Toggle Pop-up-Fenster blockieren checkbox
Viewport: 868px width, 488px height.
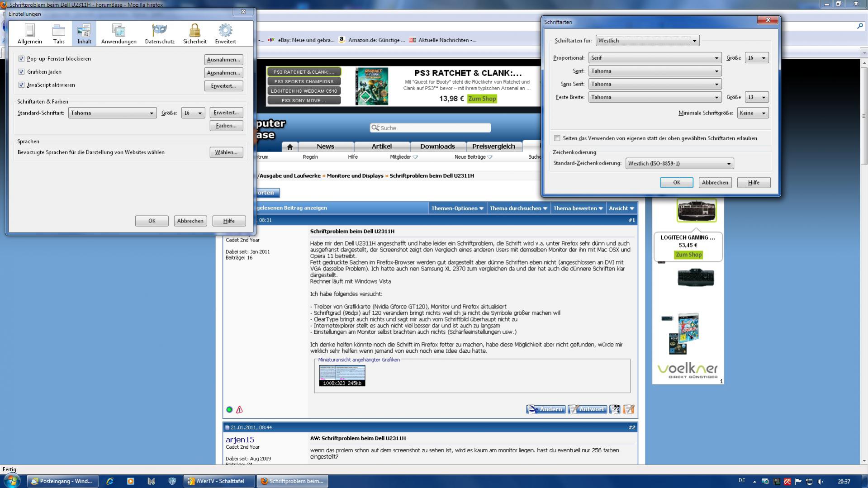pos(21,59)
